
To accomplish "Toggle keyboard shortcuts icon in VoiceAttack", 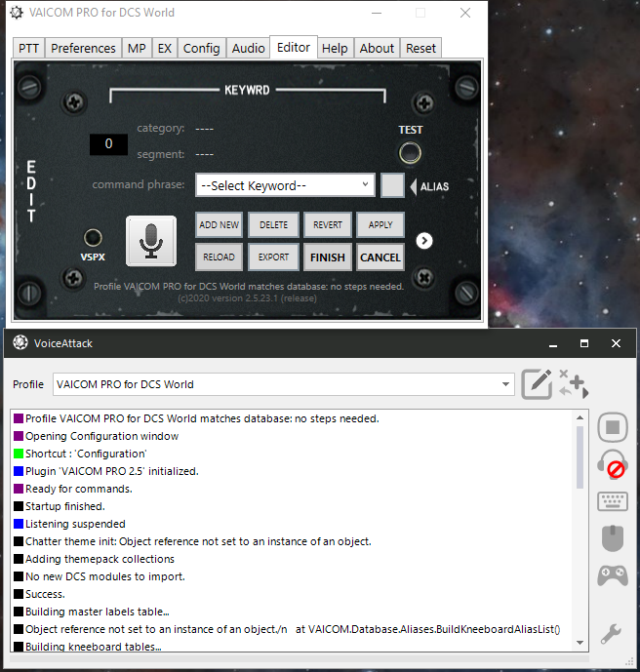I will pyautogui.click(x=613, y=501).
